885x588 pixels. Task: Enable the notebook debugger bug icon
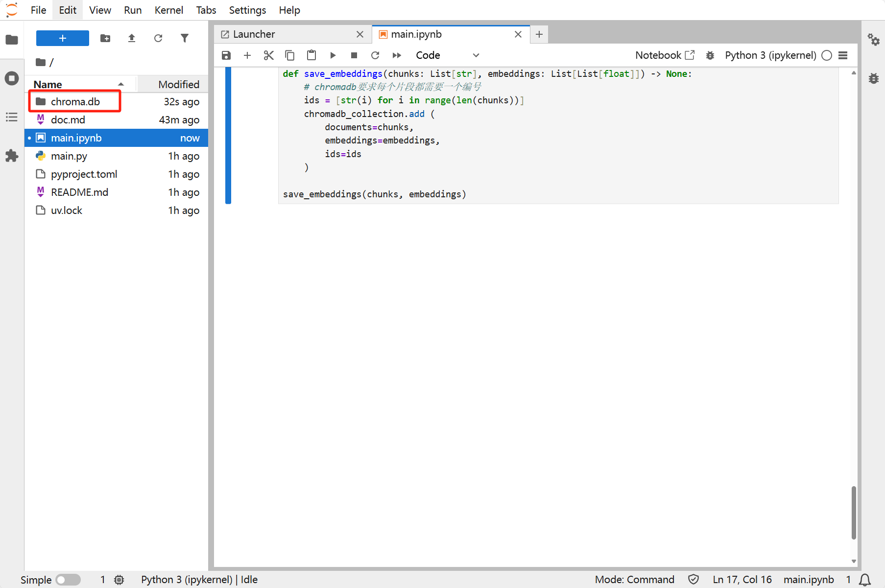(x=710, y=55)
